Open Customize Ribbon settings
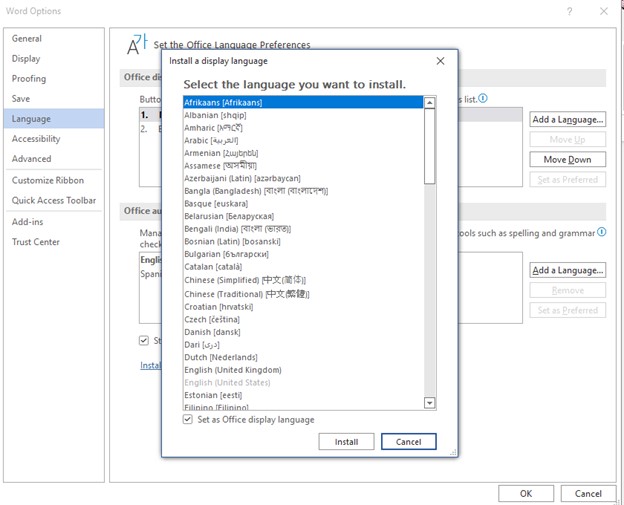This screenshot has width=624, height=505. (48, 180)
